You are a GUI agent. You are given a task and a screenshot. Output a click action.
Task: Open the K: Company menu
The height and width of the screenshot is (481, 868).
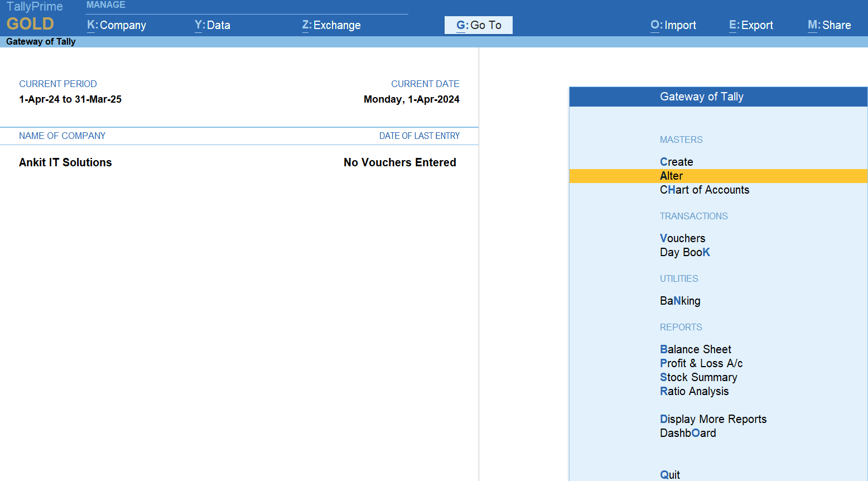point(117,25)
